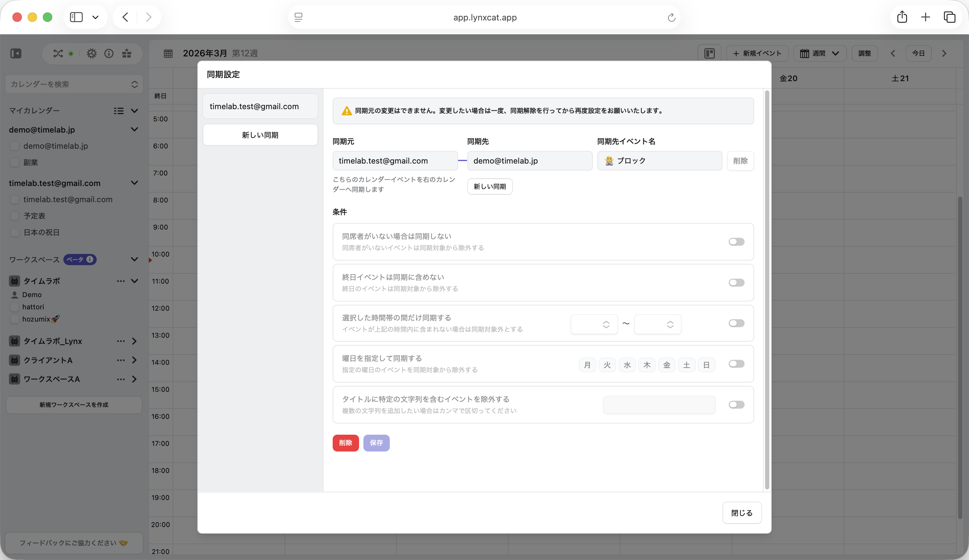This screenshot has width=969, height=560.
Task: Click the gift box icon in sidebar toolbar
Action: [x=127, y=53]
